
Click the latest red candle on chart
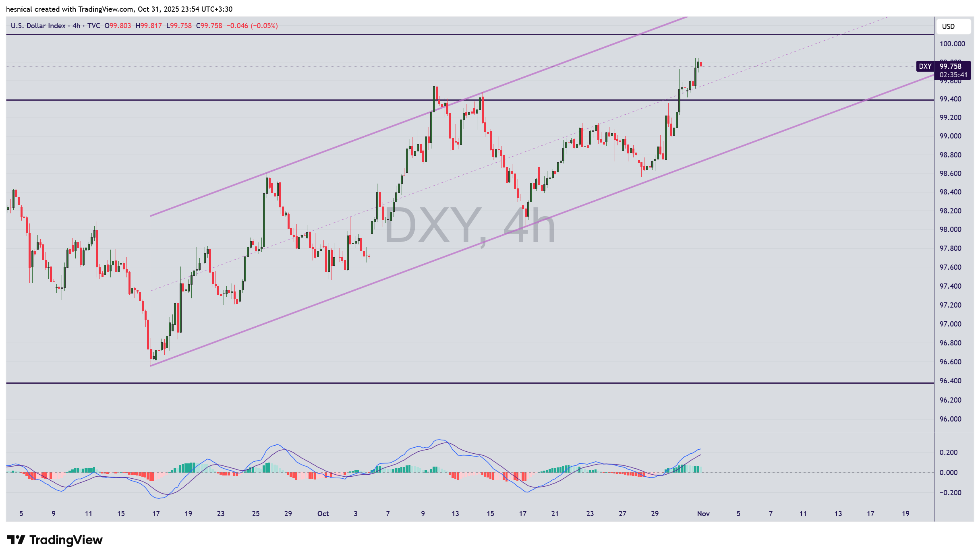click(701, 64)
